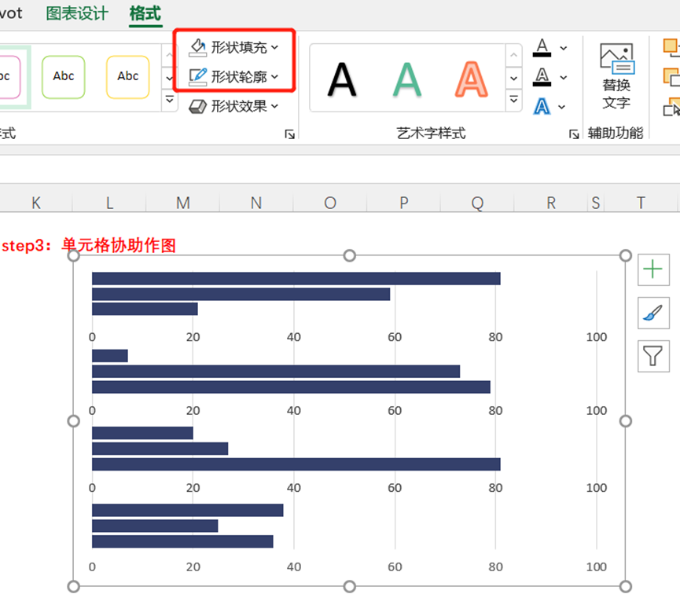Click the 形状填充 paint bucket icon
This screenshot has width=680, height=616.
coord(198,47)
